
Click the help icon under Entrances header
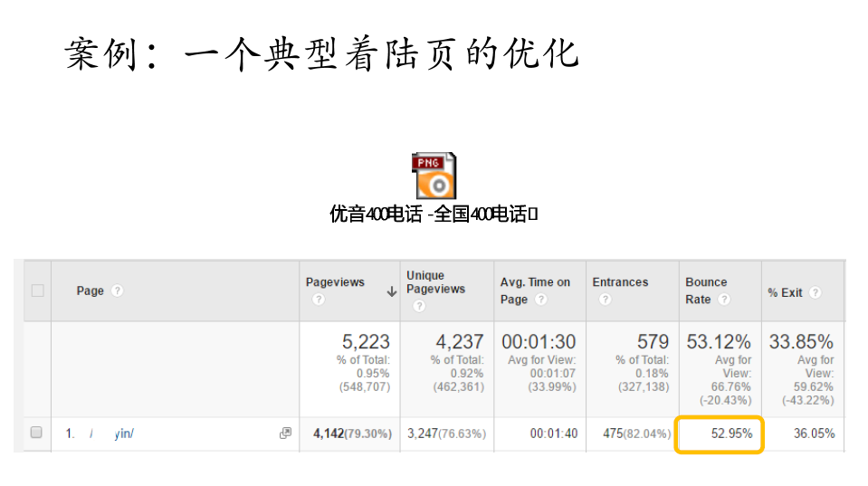(x=605, y=300)
